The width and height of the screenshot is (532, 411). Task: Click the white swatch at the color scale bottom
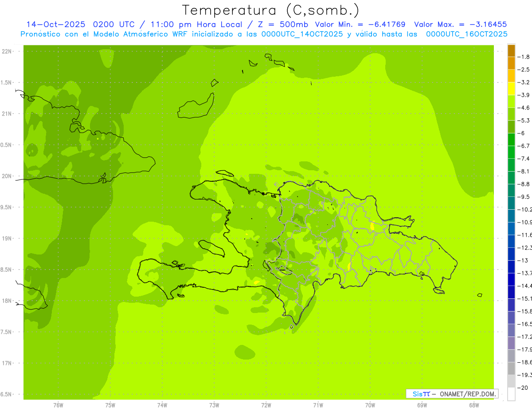pos(511,394)
